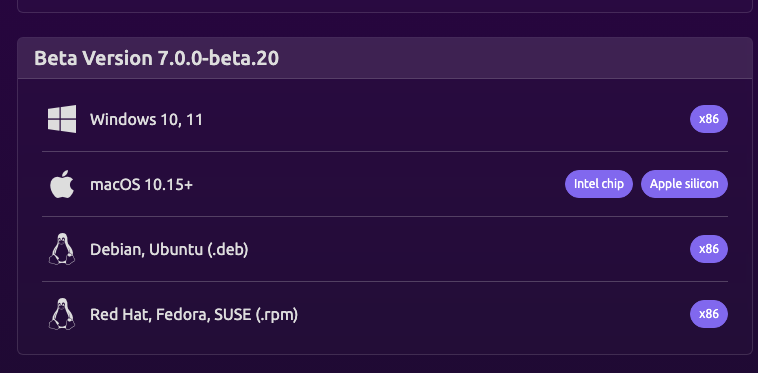Download the .rpm x86 package
Image resolution: width=758 pixels, height=373 pixels.
(709, 314)
